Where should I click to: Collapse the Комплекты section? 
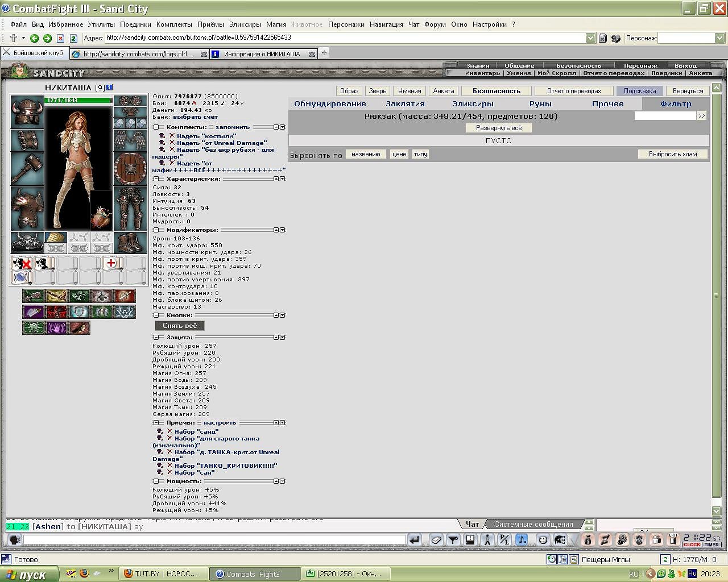[x=156, y=127]
